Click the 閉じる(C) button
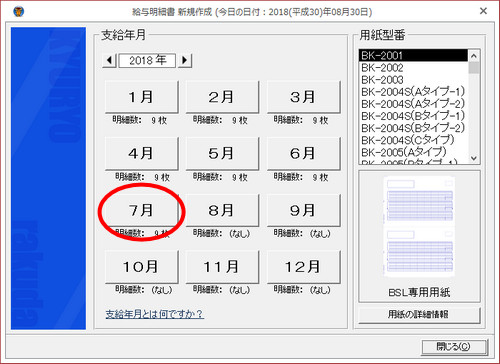 pyautogui.click(x=454, y=347)
